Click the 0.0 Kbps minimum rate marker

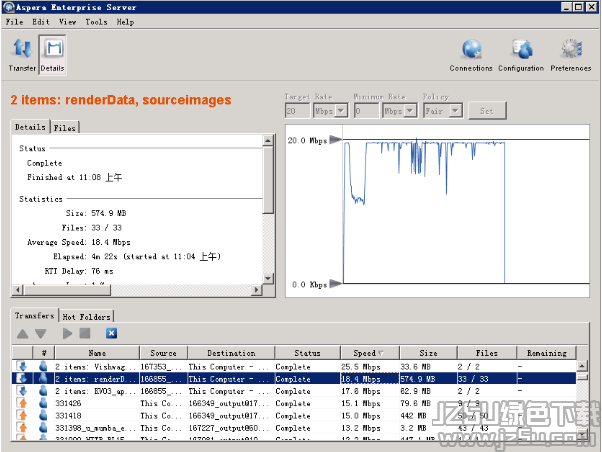336,284
